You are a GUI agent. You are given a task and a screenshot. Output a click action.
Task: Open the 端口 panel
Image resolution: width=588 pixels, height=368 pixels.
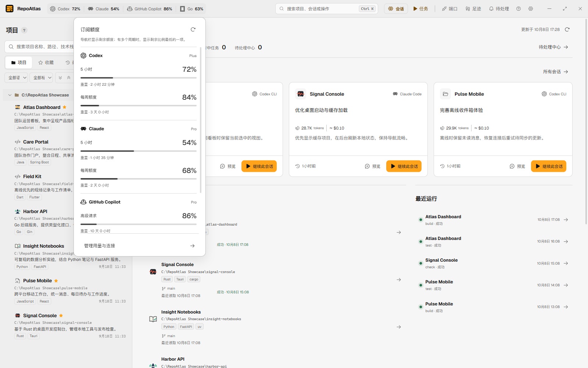(x=449, y=9)
